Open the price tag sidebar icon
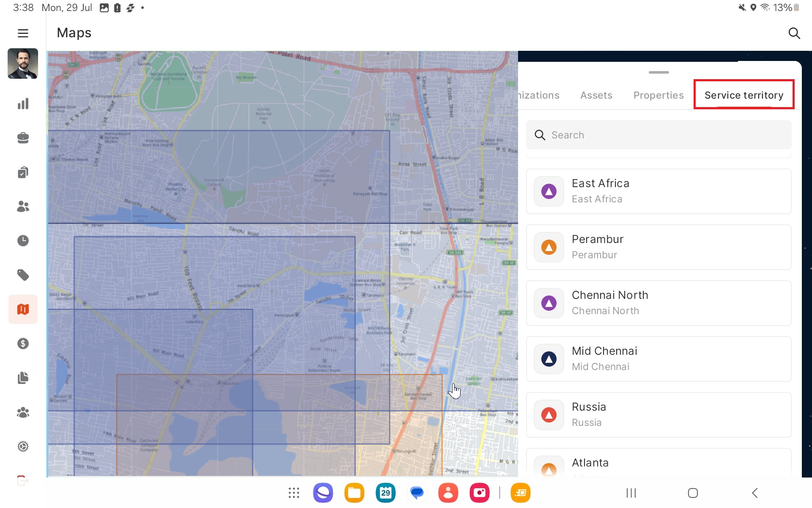 pyautogui.click(x=23, y=275)
